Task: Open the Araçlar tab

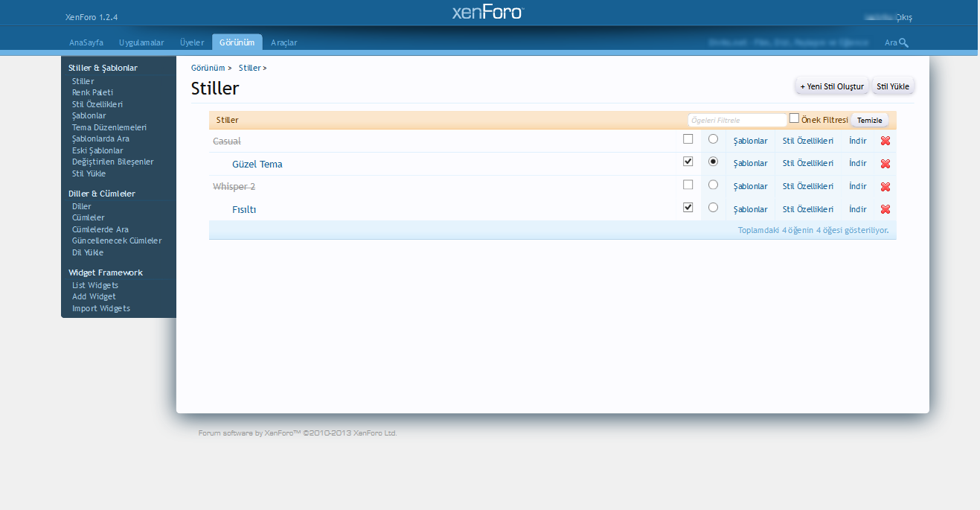Action: pos(284,42)
